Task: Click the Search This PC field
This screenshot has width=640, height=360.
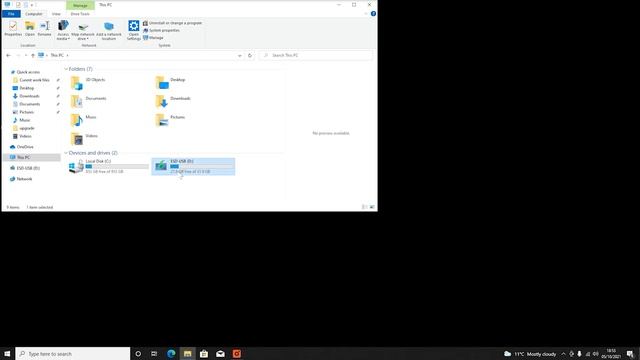Action: pyautogui.click(x=316, y=56)
